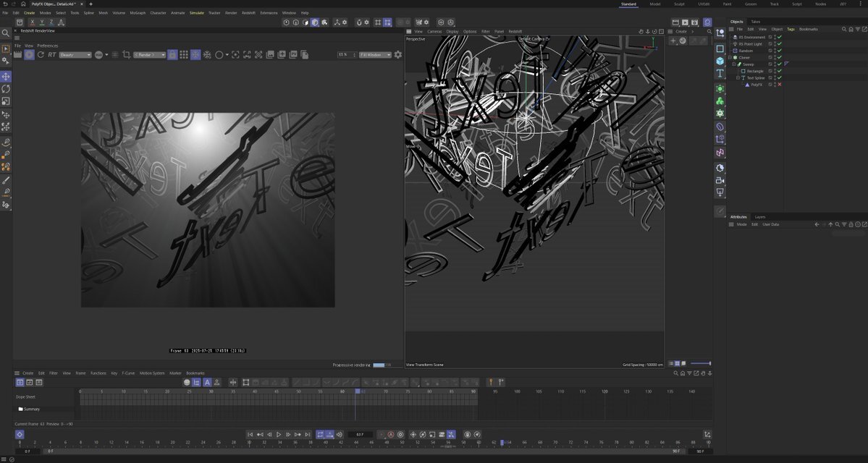Image resolution: width=868 pixels, height=463 pixels.
Task: Switch to the Takes tab
Action: pyautogui.click(x=756, y=22)
